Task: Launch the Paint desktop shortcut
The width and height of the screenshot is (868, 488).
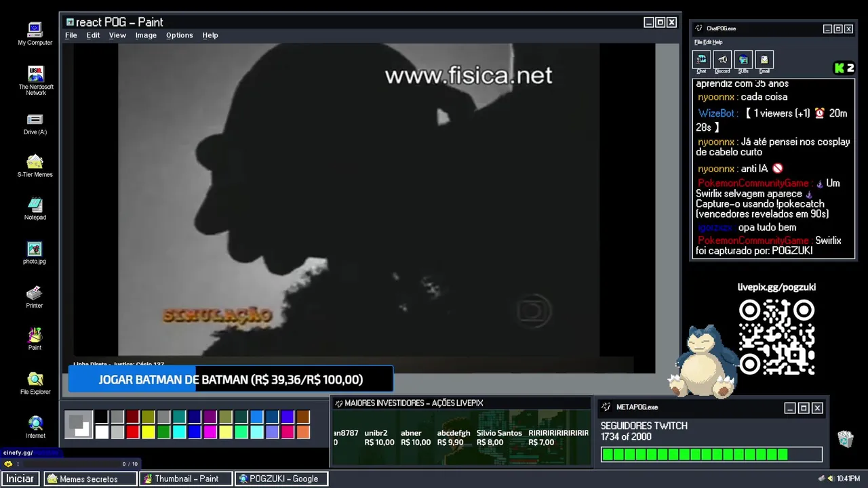Action: pyautogui.click(x=35, y=339)
